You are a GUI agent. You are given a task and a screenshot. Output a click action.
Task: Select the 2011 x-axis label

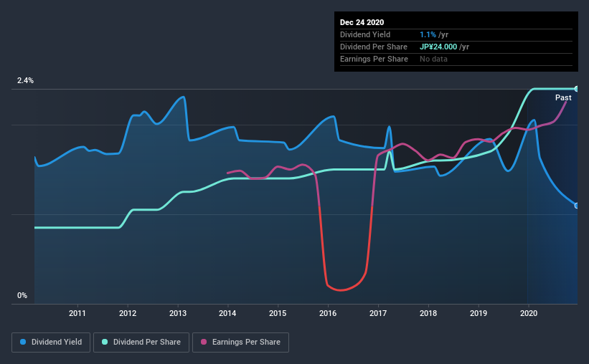click(x=77, y=313)
